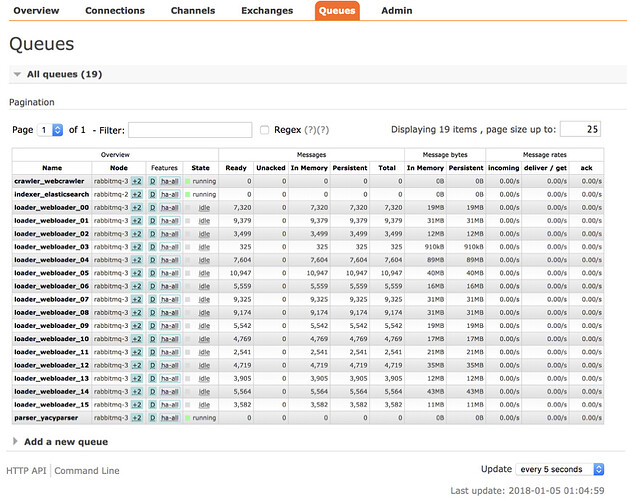The height and width of the screenshot is (500, 627).
Task: Click the D durable badge for indexer_elasticsearch
Action: click(x=152, y=194)
